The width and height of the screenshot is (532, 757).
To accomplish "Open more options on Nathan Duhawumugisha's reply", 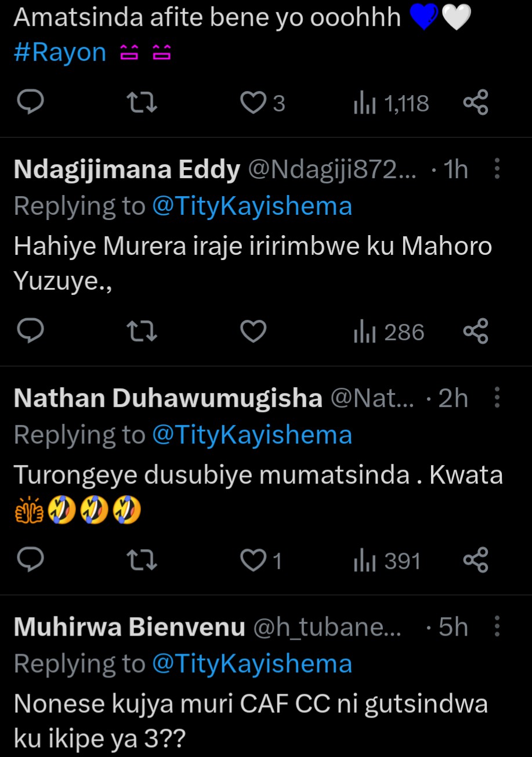I will (x=497, y=398).
